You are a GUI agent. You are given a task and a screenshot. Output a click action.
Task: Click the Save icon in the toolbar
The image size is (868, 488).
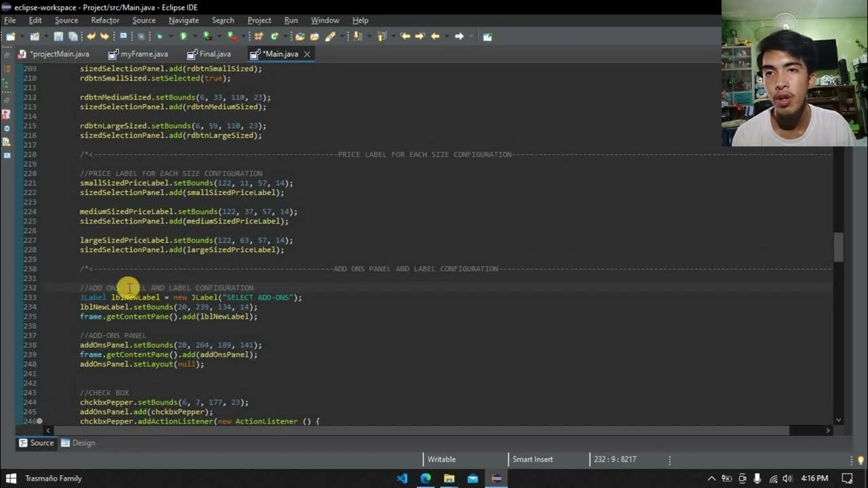point(58,37)
